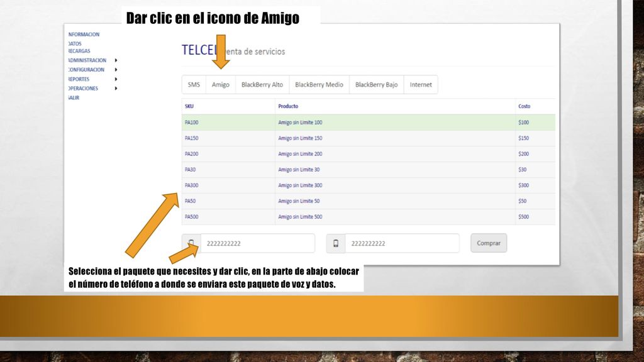Open the ADMINISTRACION menu
This screenshot has height=362, width=644.
coord(87,60)
